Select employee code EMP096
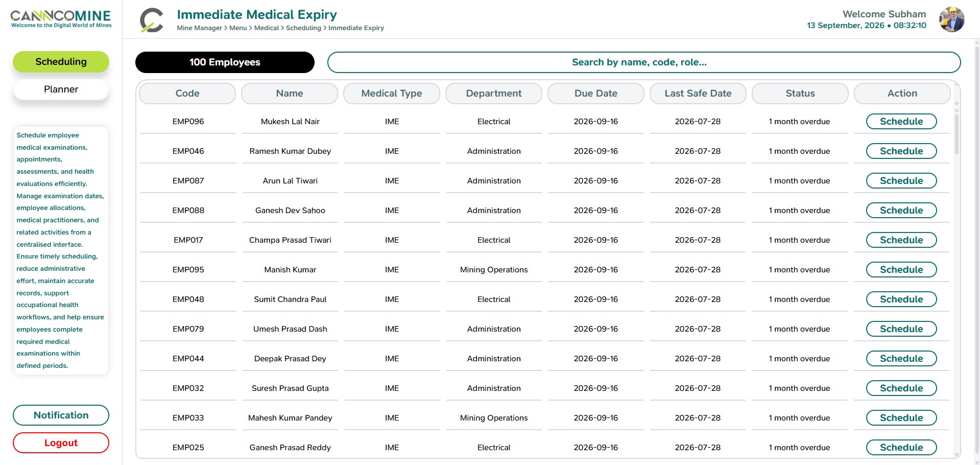The width and height of the screenshot is (980, 465). [x=188, y=122]
